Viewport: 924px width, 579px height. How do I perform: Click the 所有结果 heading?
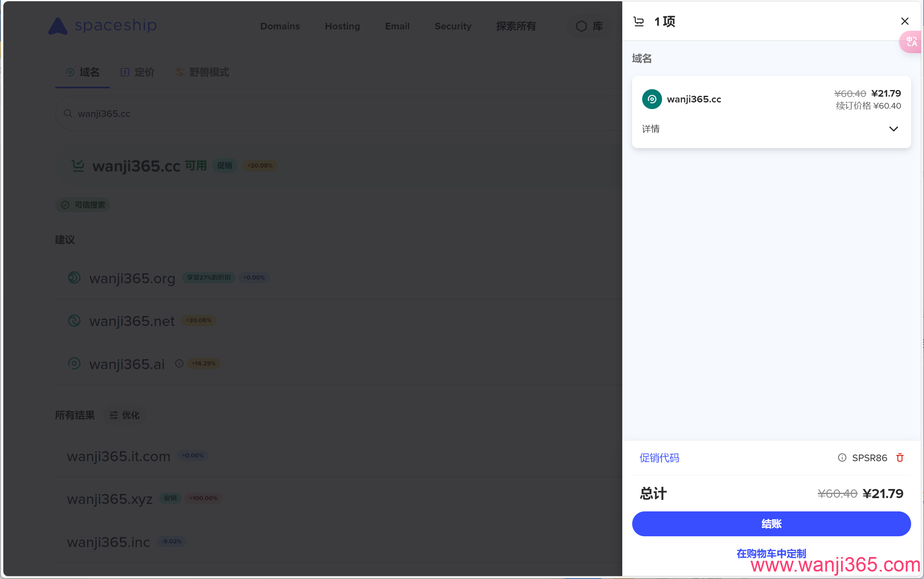tap(75, 415)
